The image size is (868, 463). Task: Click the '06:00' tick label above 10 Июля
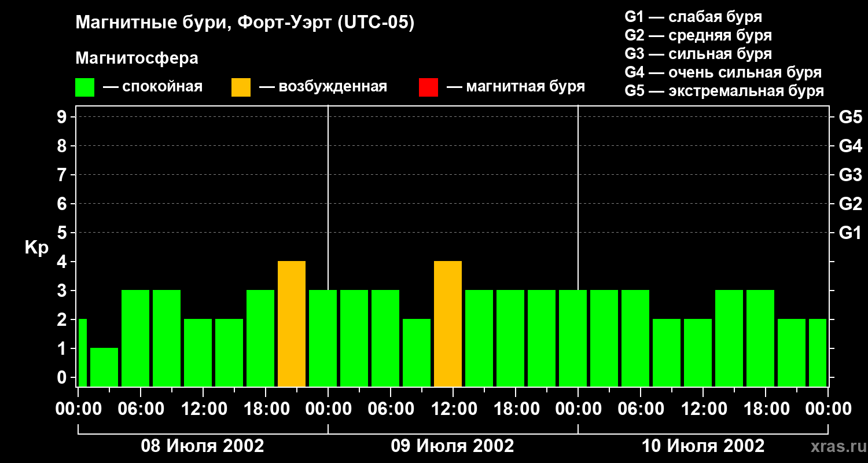(x=641, y=409)
